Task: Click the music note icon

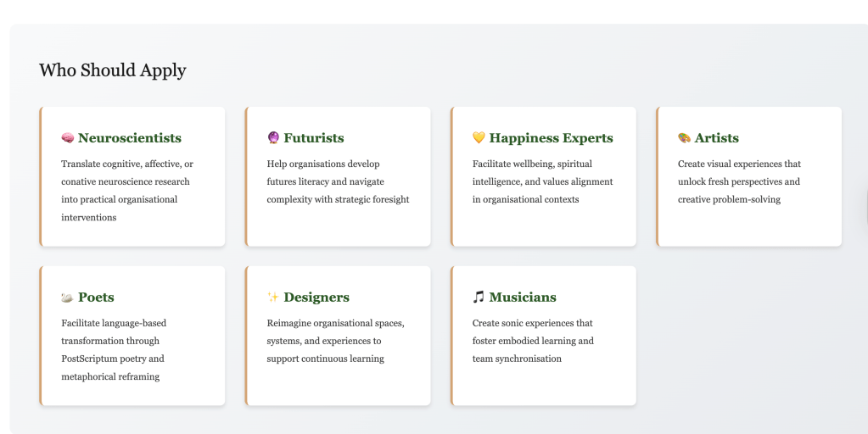Action: pos(479,298)
